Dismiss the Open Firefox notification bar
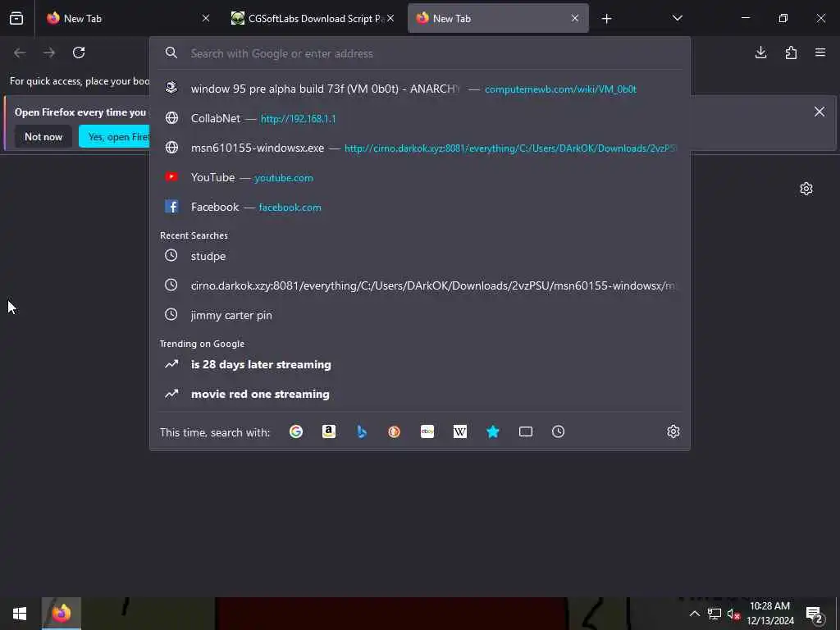 (819, 112)
